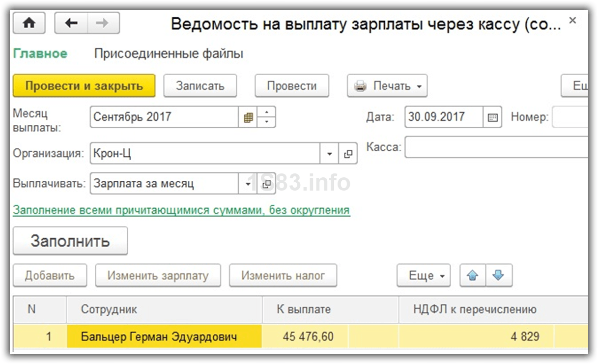Click the large Заполнить button
The image size is (598, 364).
70,241
